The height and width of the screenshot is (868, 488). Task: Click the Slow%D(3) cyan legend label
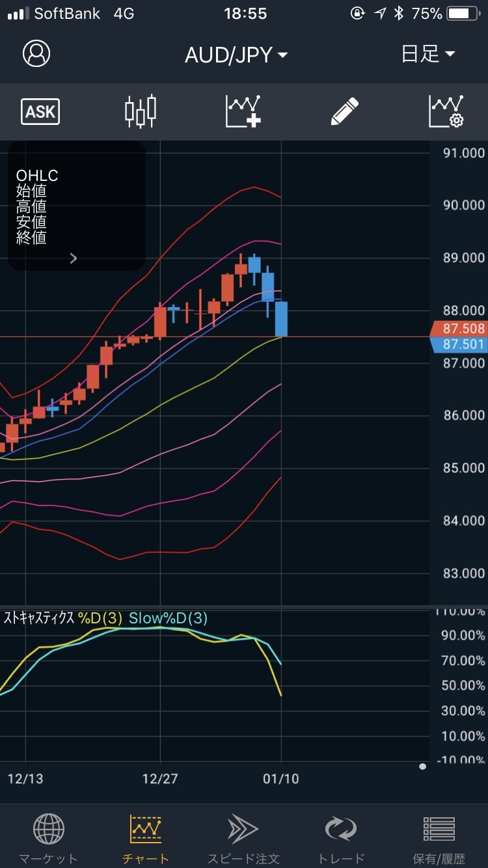168,618
